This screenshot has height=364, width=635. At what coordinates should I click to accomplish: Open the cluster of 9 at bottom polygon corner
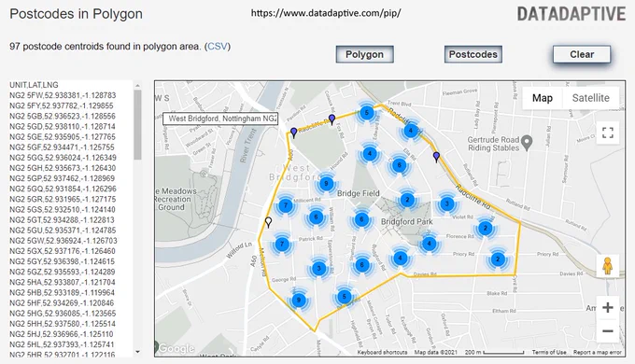tap(299, 300)
